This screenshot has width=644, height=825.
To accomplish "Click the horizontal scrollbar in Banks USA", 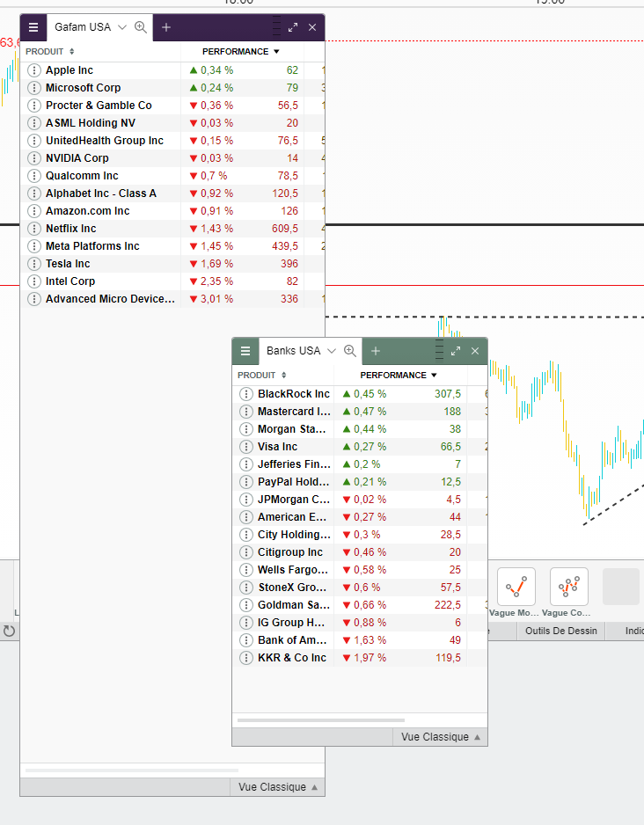I will pos(321,720).
